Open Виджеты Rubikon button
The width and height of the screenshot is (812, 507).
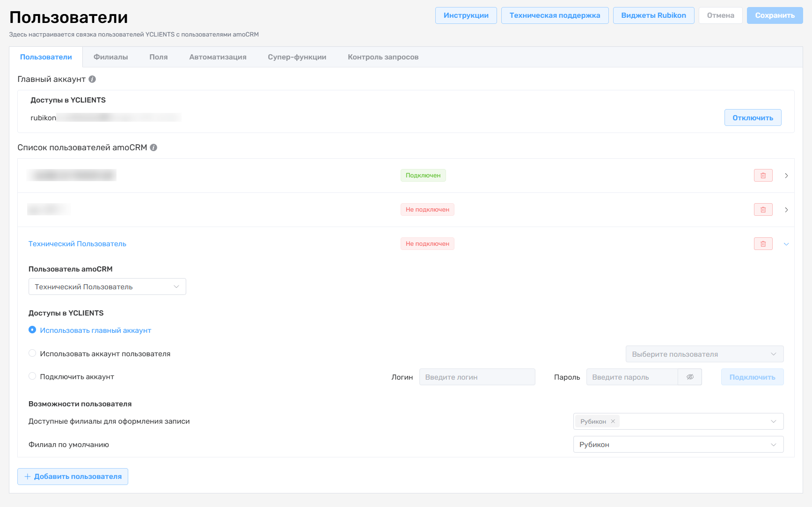tap(653, 15)
